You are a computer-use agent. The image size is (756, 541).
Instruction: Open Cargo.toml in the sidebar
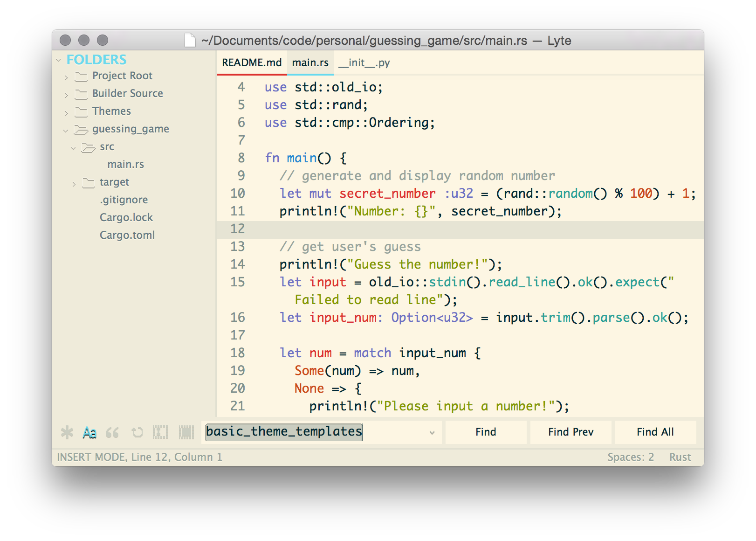coord(127,235)
